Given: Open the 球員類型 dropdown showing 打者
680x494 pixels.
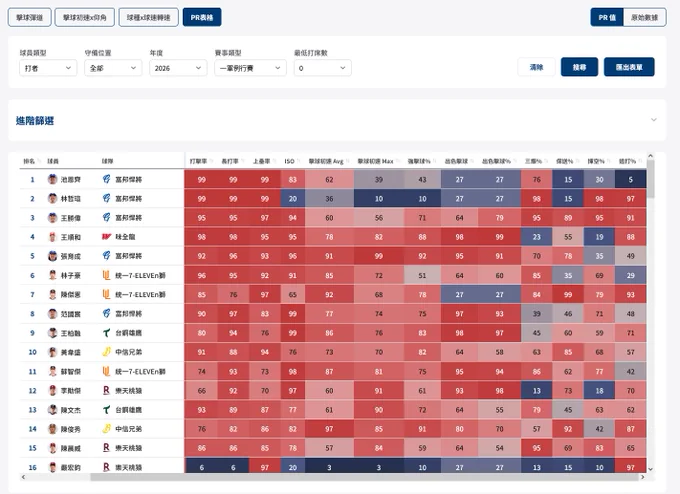Looking at the screenshot, I should pyautogui.click(x=48, y=68).
